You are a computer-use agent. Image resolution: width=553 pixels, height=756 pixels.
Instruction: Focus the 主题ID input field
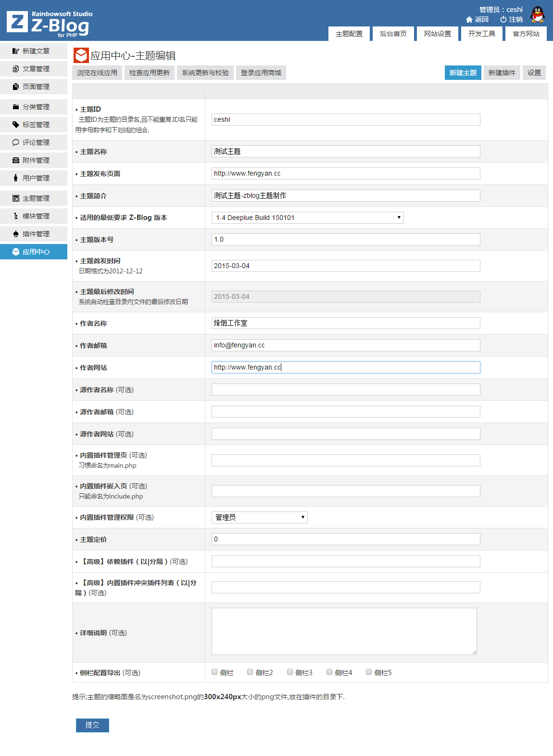pos(346,119)
